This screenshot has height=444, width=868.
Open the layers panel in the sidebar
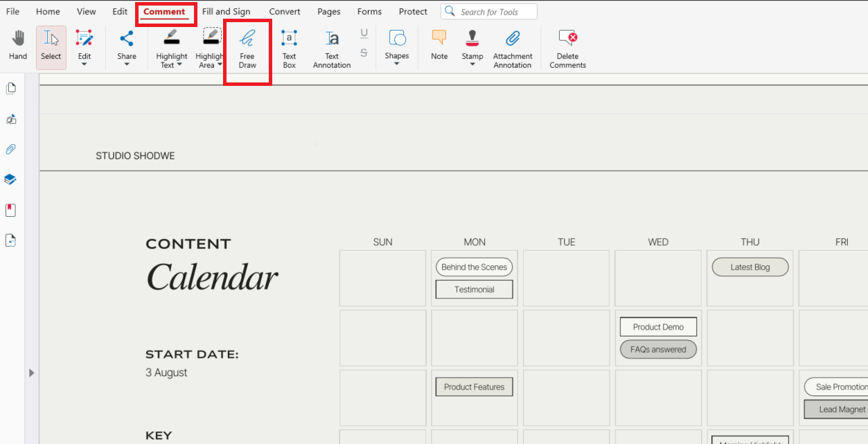coord(11,179)
